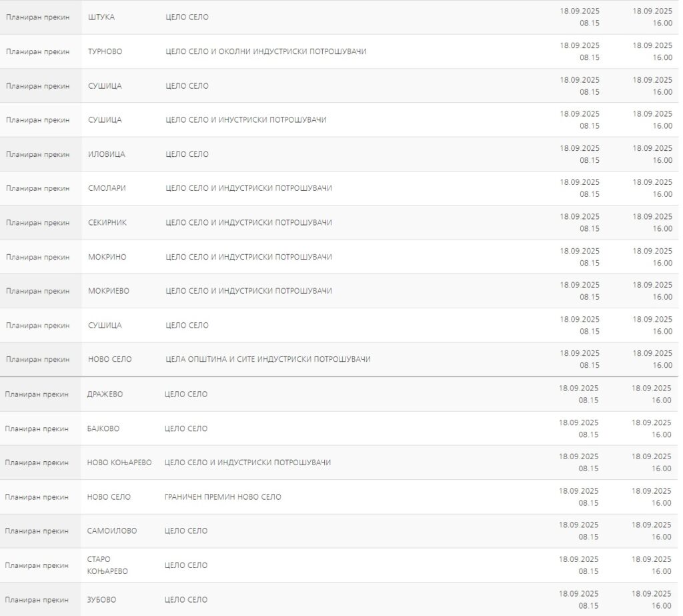Click the ИЛОВИЦА village name
The height and width of the screenshot is (616, 683).
tap(107, 154)
